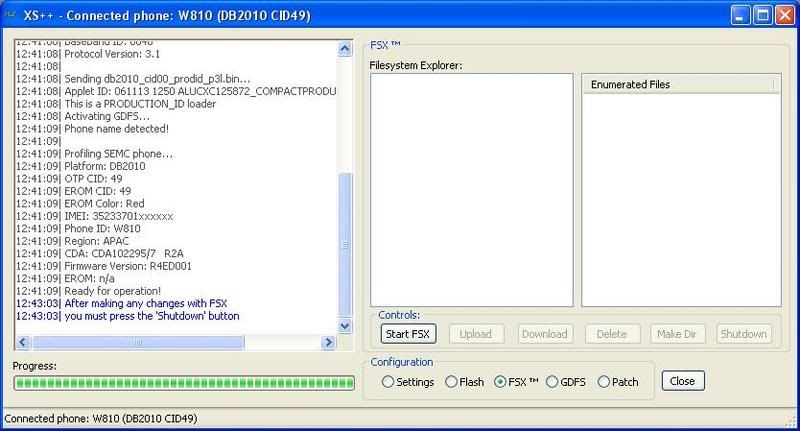Screen dimensions: 800x431
Task: Close window using title bar X
Action: [783, 15]
